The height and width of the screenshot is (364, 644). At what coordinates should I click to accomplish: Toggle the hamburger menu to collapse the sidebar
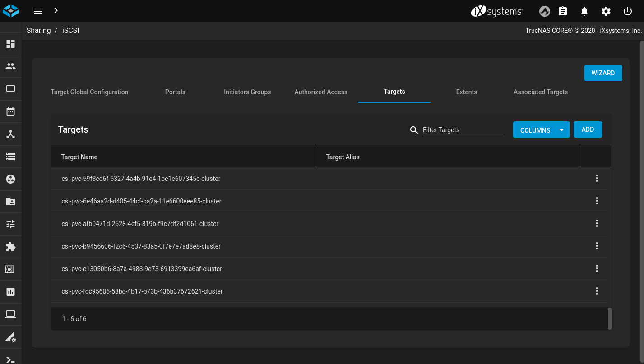38,11
